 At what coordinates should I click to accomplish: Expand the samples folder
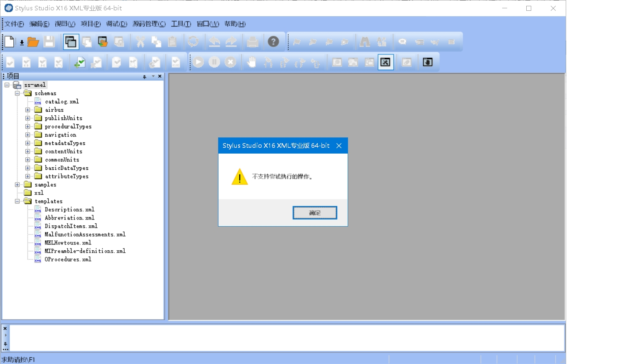click(x=17, y=184)
